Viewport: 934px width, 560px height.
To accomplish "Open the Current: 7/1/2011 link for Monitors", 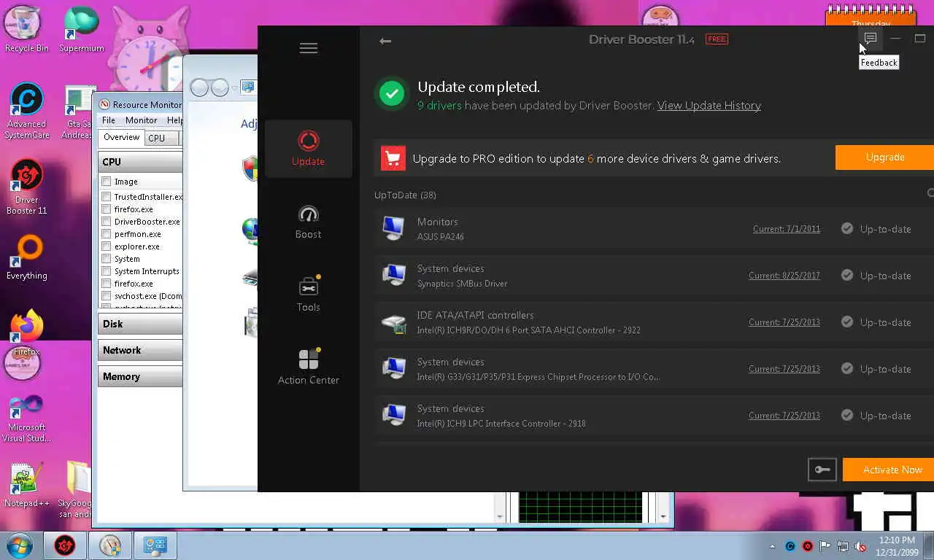I will pyautogui.click(x=786, y=229).
